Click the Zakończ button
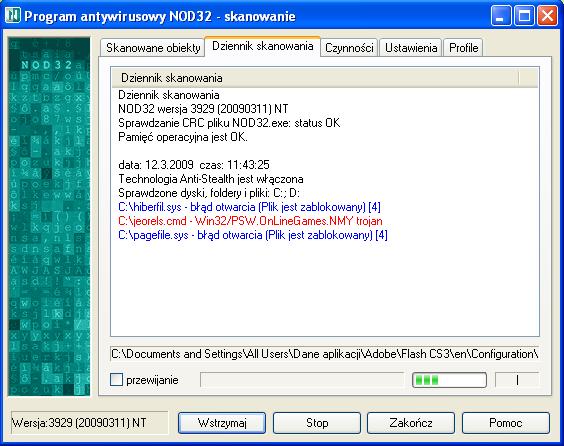The height and width of the screenshot is (446, 564). point(411,423)
